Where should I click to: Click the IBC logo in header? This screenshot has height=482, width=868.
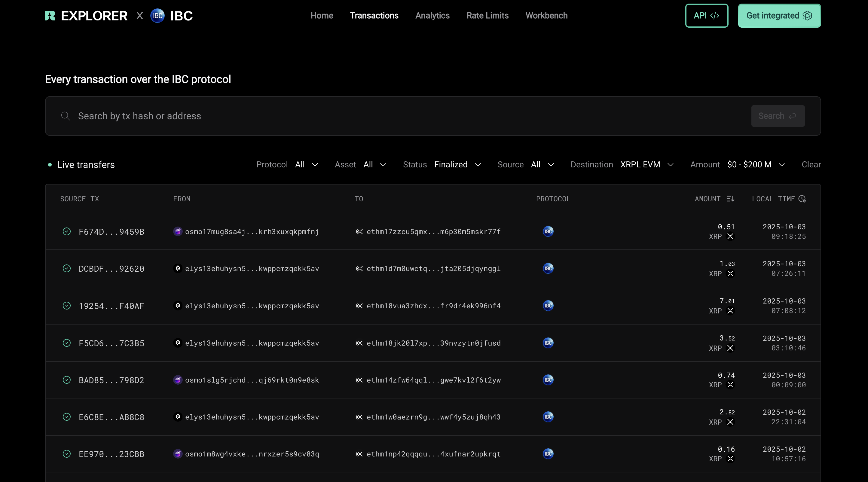157,16
